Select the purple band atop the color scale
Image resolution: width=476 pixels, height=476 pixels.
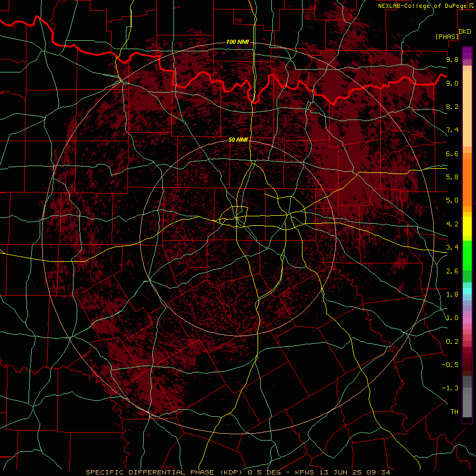click(x=467, y=53)
